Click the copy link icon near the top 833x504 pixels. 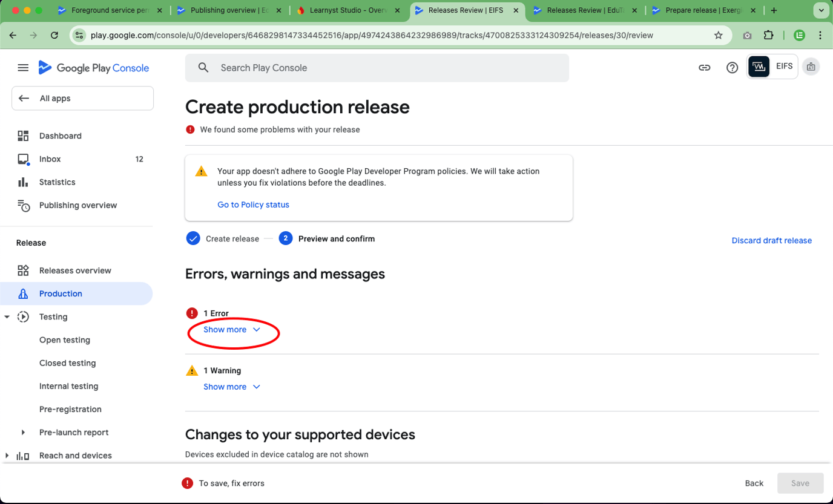[704, 67]
